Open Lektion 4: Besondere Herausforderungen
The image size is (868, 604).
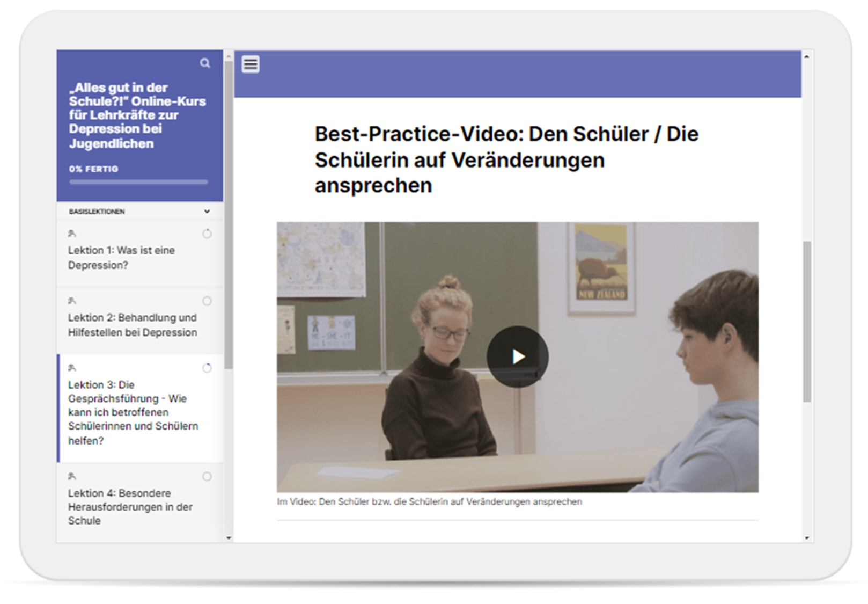point(130,506)
